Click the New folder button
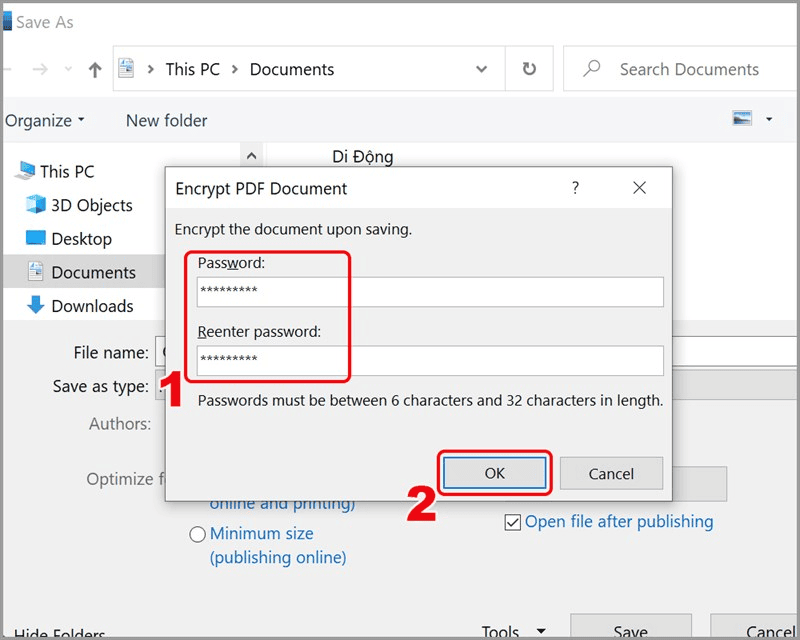 [x=166, y=121]
